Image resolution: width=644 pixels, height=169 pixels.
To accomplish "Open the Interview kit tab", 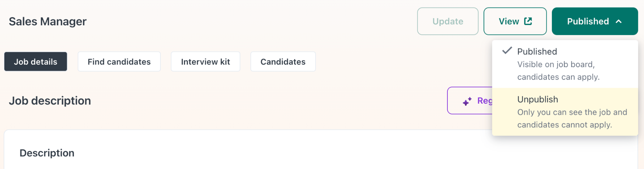I will tap(205, 62).
